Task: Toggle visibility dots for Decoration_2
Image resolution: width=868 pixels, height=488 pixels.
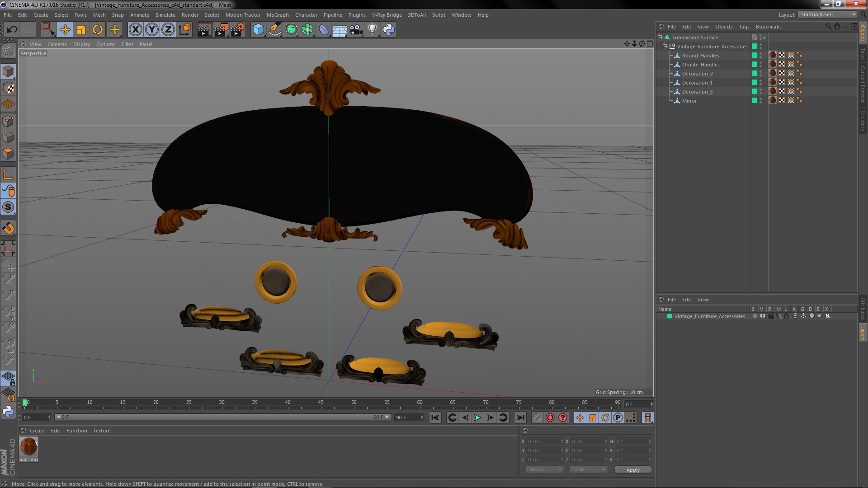Action: pyautogui.click(x=760, y=73)
